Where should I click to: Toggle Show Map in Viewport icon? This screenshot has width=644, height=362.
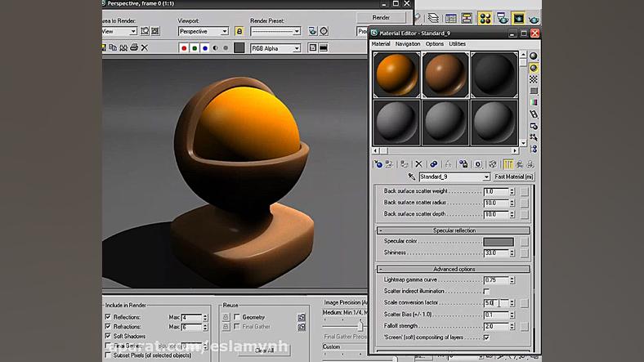tap(494, 164)
